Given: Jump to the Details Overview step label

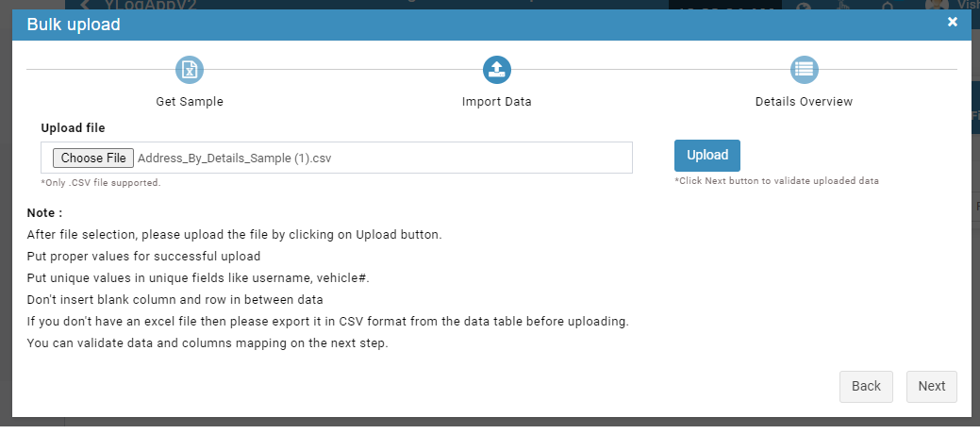Looking at the screenshot, I should pos(804,101).
